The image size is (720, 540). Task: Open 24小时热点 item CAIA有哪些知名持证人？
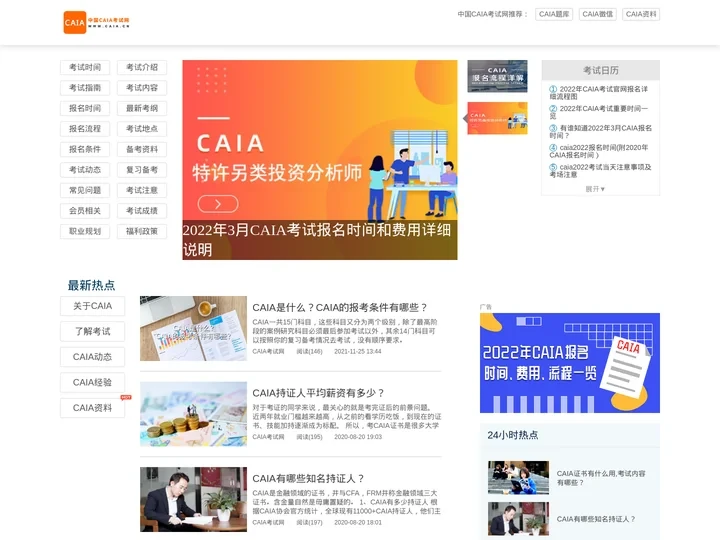click(596, 519)
